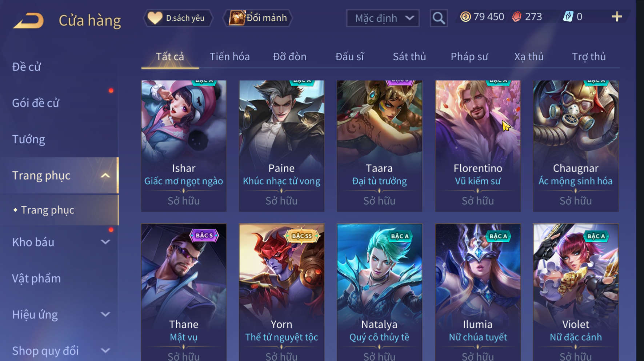Expand the Kho báu sidebar section
The height and width of the screenshot is (361, 644).
[105, 242]
